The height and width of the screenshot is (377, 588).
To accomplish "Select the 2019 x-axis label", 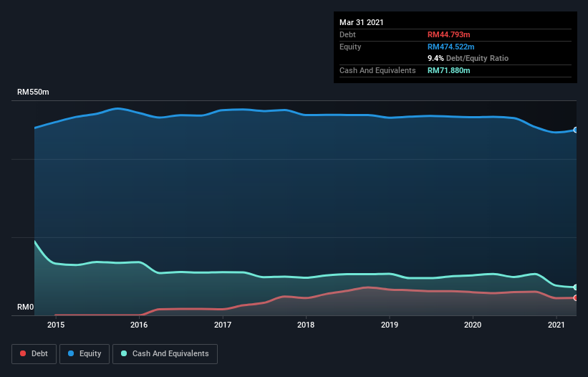I will pyautogui.click(x=390, y=325).
